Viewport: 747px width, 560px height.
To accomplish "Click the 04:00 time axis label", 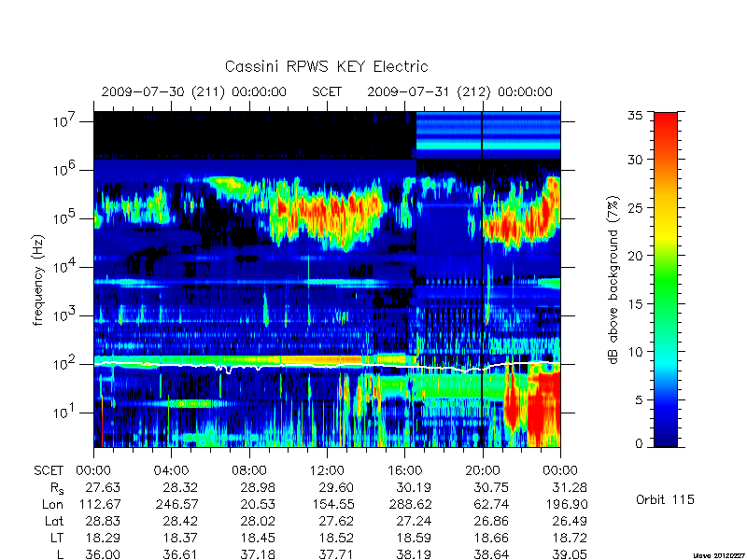I will [171, 470].
